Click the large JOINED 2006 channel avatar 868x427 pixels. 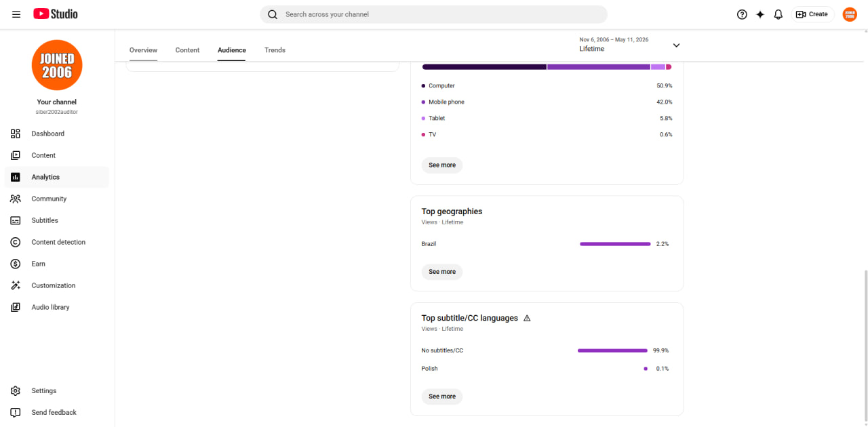(x=57, y=65)
